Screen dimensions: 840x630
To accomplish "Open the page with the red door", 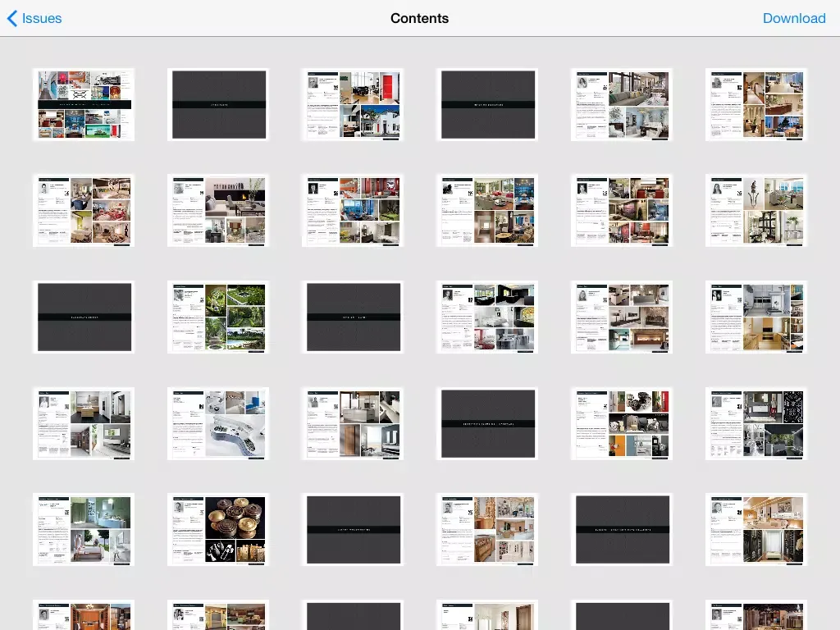I will (353, 104).
